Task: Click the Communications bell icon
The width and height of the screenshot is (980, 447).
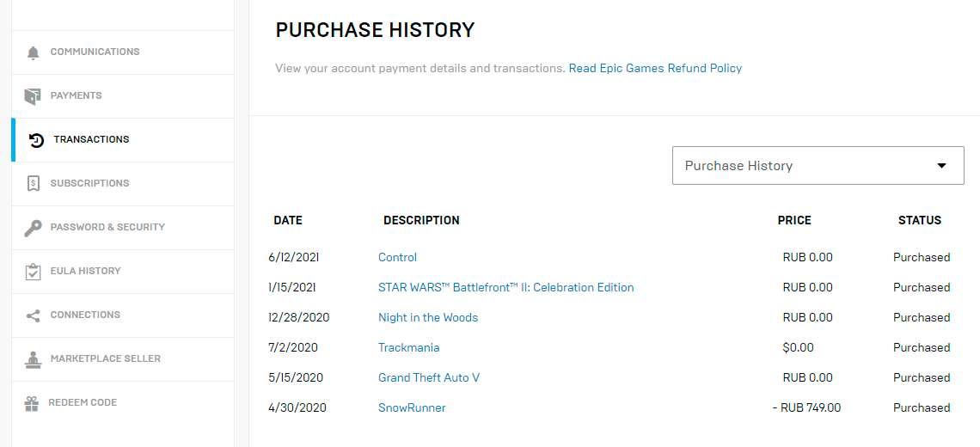Action: click(x=33, y=52)
